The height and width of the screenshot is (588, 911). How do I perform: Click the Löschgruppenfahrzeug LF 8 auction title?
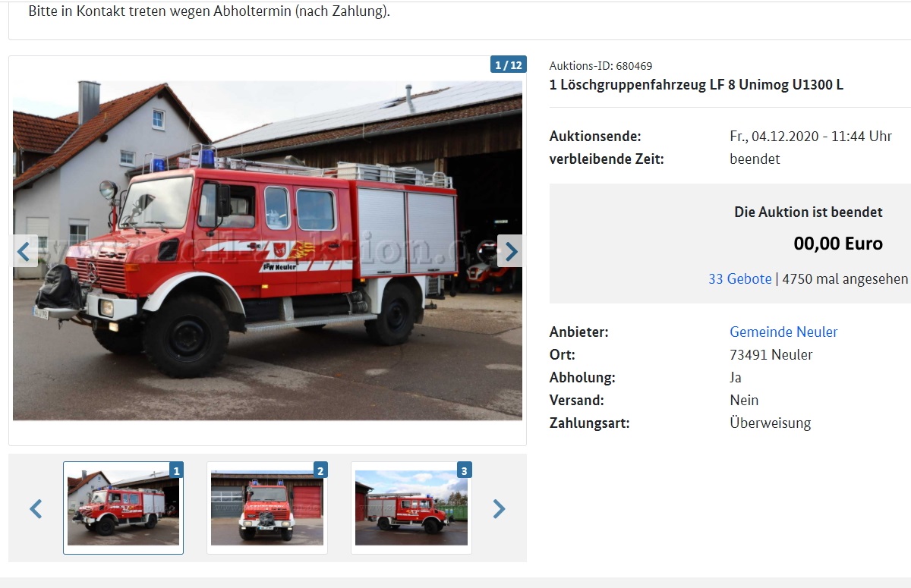tap(696, 85)
